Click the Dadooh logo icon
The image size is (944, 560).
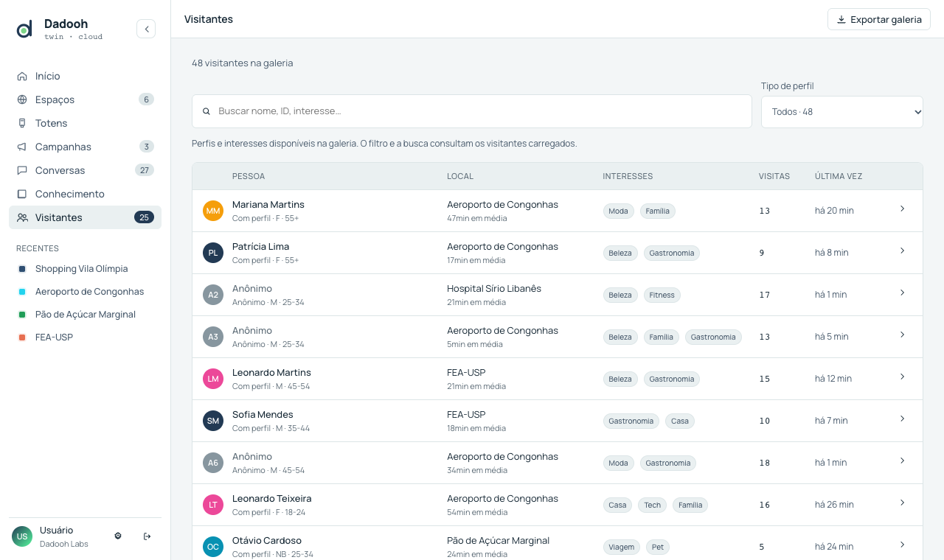(x=24, y=29)
